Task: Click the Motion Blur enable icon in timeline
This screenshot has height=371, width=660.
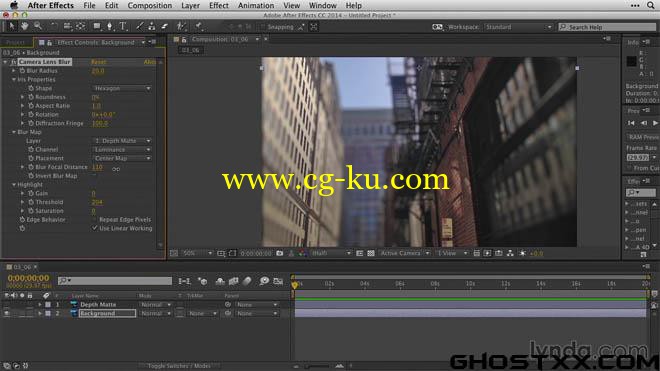Action: tap(247, 281)
